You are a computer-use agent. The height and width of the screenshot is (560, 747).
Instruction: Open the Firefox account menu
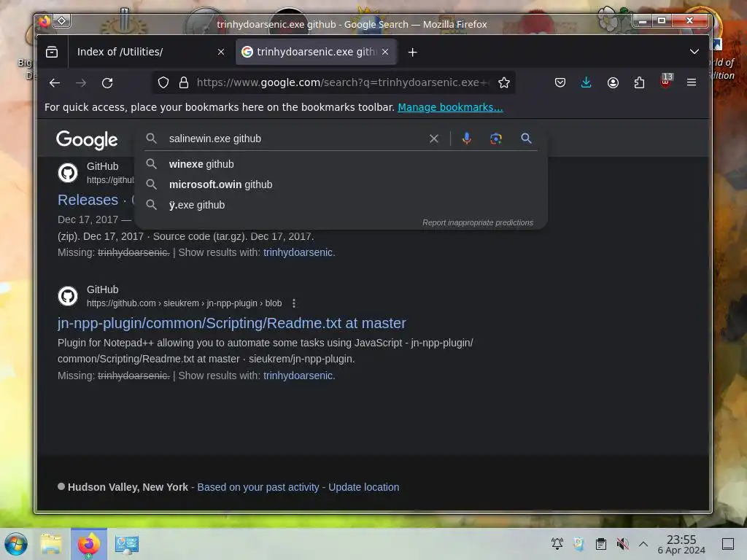[x=613, y=83]
